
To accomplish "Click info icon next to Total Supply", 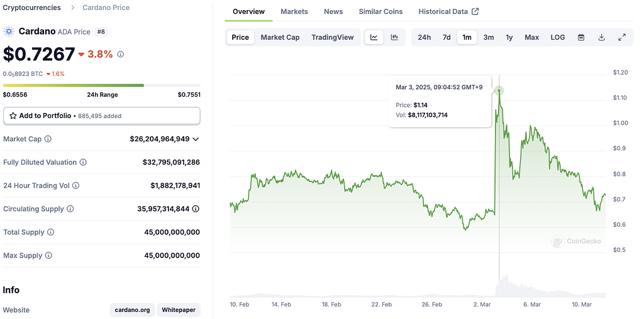I will coord(50,232).
